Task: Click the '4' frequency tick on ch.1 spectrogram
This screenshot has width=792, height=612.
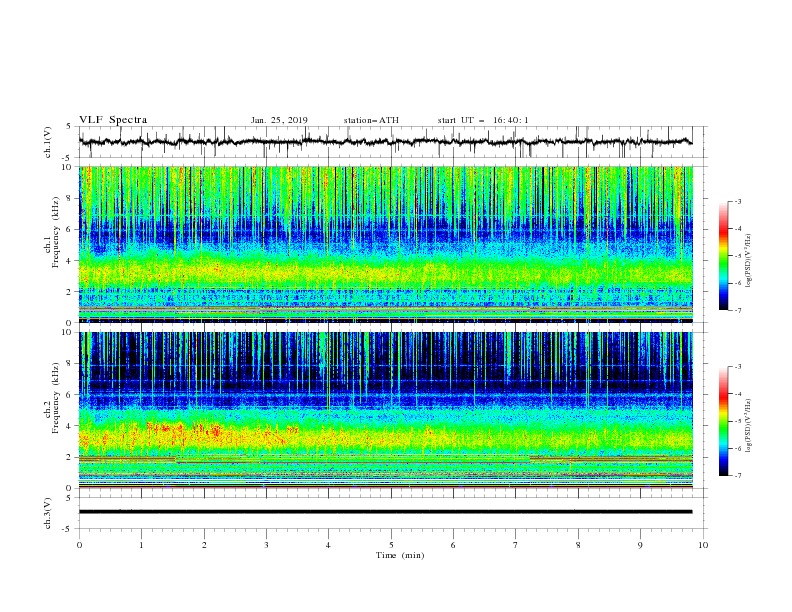Action: click(70, 261)
